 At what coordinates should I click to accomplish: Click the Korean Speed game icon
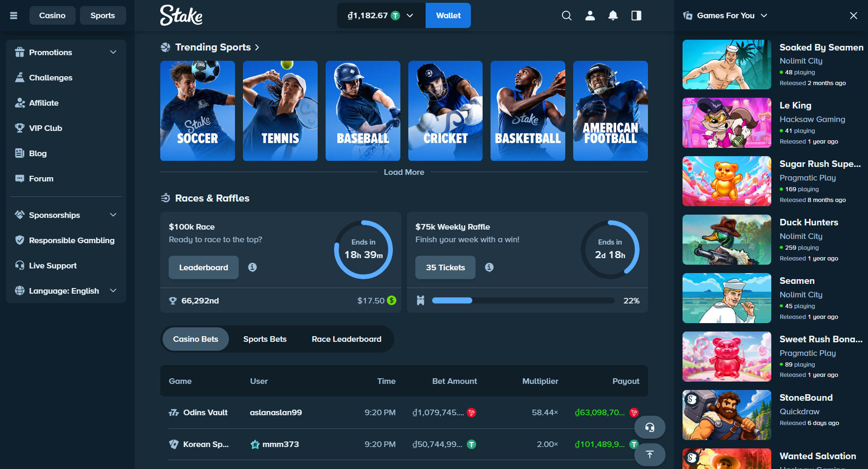point(174,444)
